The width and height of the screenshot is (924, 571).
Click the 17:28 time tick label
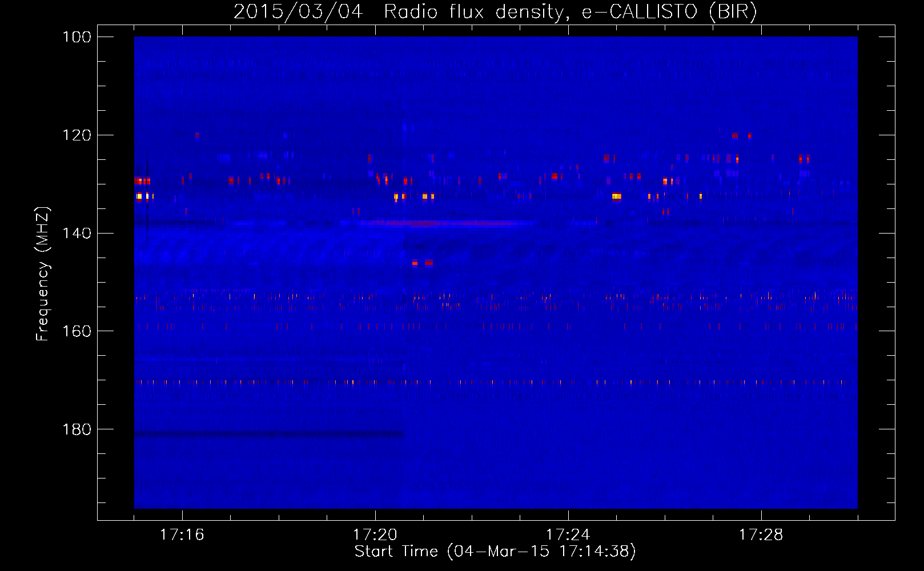pyautogui.click(x=761, y=535)
